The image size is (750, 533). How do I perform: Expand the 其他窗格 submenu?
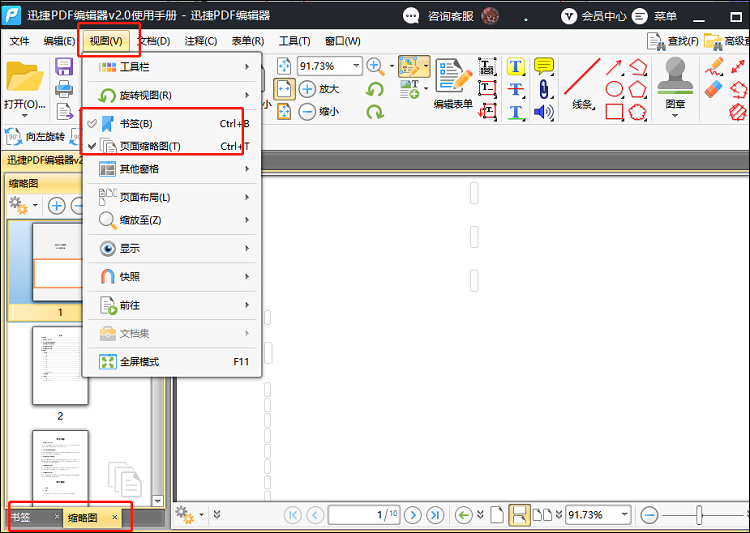point(172,169)
